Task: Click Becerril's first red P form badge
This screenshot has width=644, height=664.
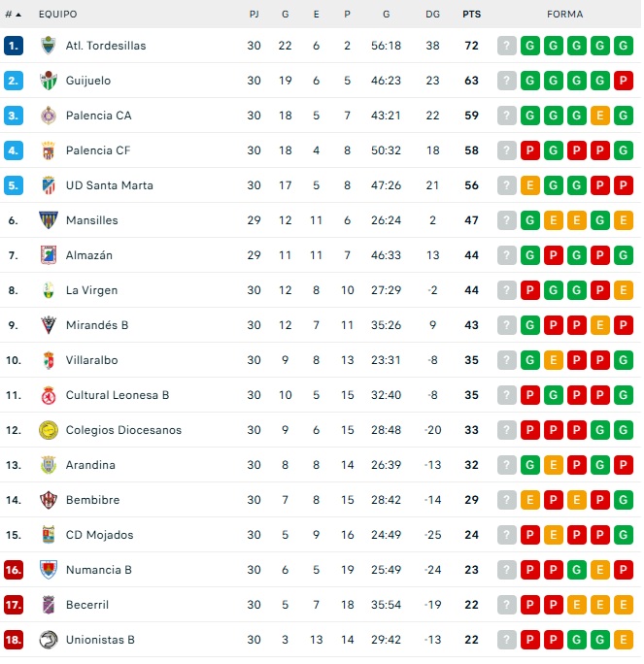Action: click(530, 605)
